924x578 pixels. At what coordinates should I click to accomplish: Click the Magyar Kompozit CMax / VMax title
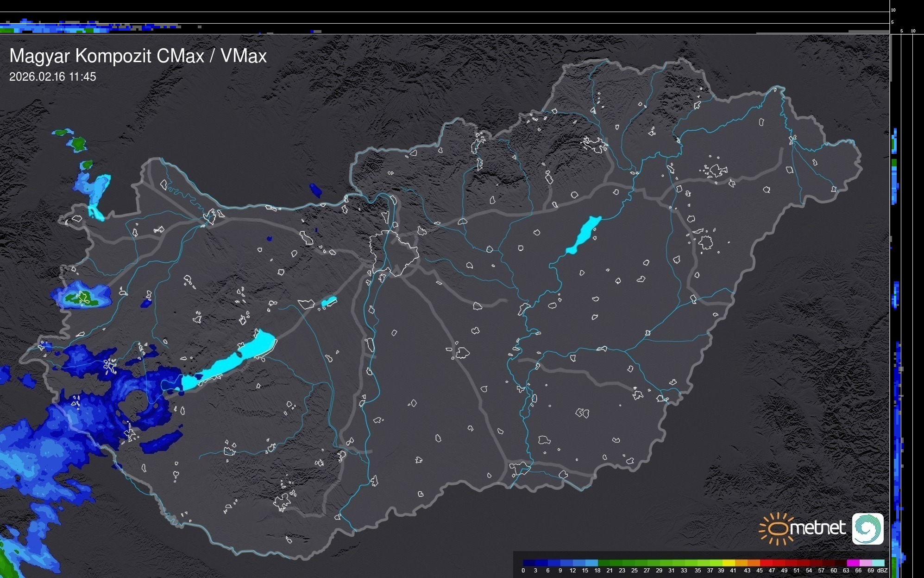138,56
